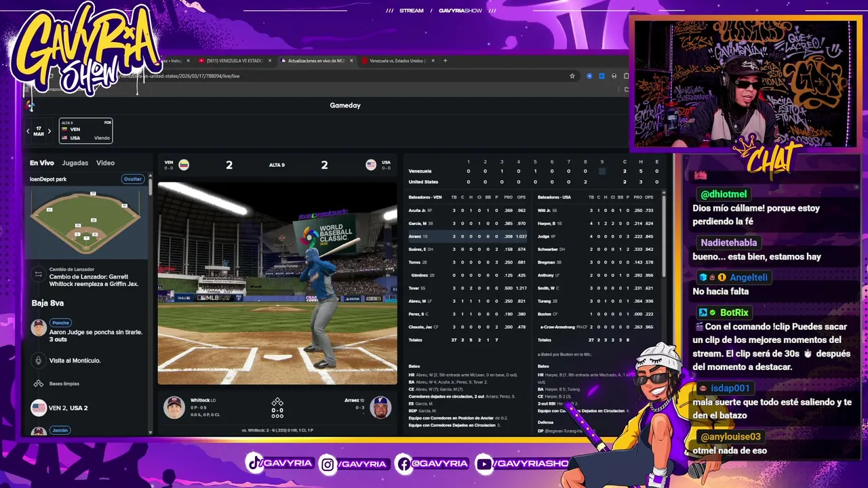Screen dimensions: 868x488
Task: Open the Video tab
Action: pos(105,163)
